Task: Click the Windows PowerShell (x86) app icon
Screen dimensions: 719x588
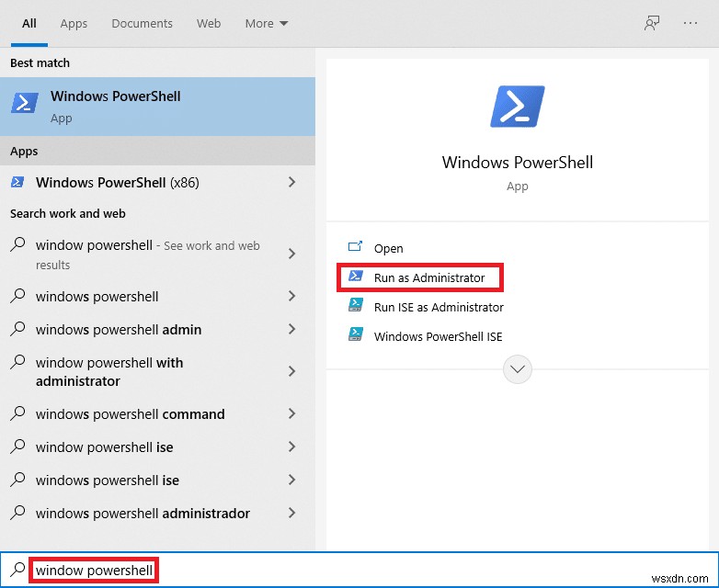Action: (17, 183)
